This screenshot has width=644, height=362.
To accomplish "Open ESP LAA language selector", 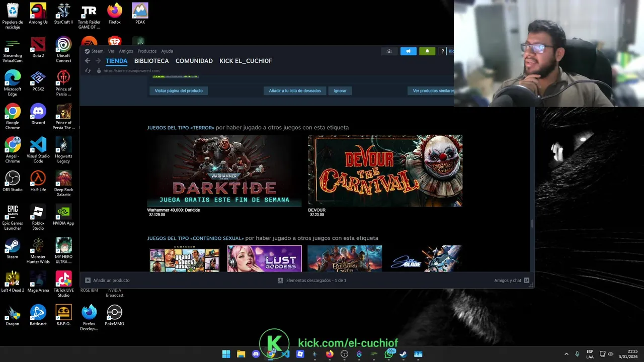I will coord(590,354).
